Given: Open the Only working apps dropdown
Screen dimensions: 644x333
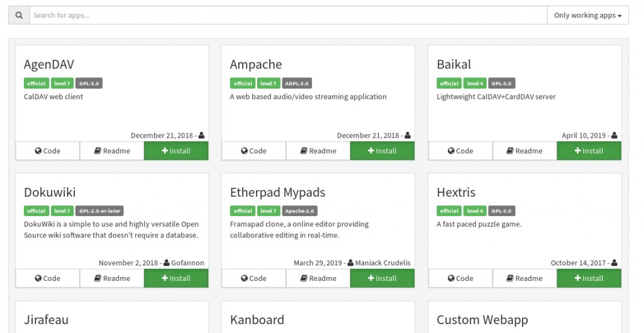Looking at the screenshot, I should pos(588,15).
